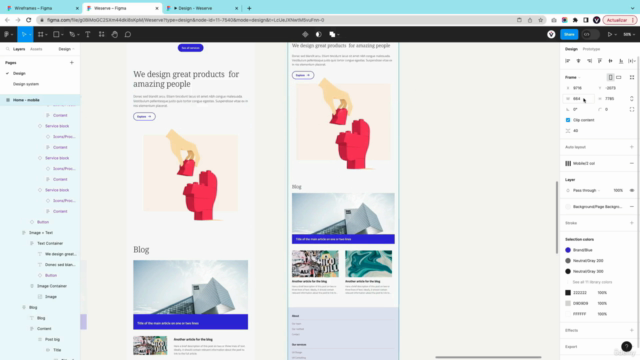Select the Image + Text layer

point(41,233)
